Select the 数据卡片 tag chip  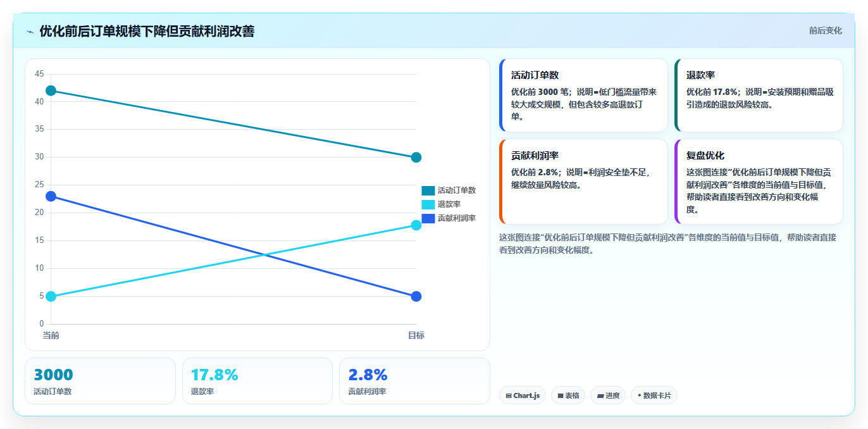coord(654,395)
